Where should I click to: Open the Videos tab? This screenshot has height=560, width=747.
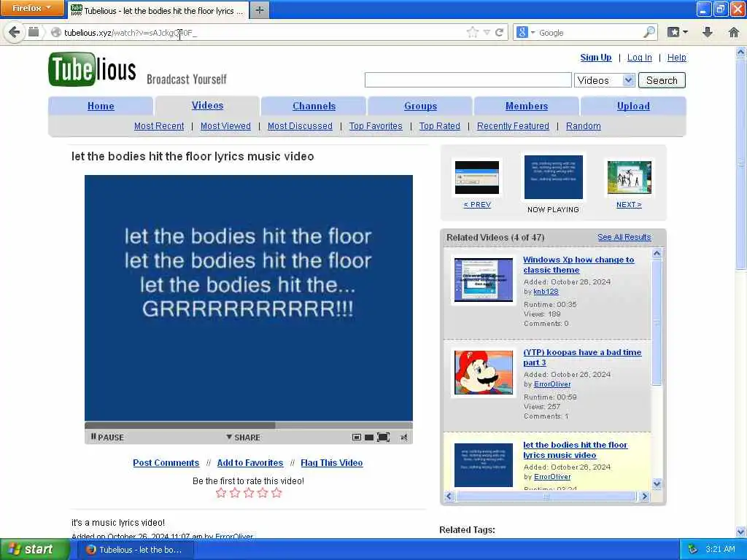point(207,105)
